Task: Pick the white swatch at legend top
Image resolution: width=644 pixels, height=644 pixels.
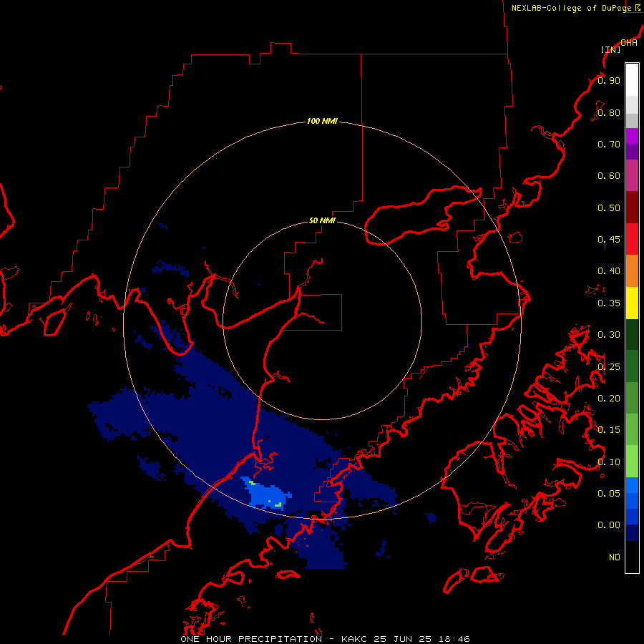Action: [x=632, y=80]
